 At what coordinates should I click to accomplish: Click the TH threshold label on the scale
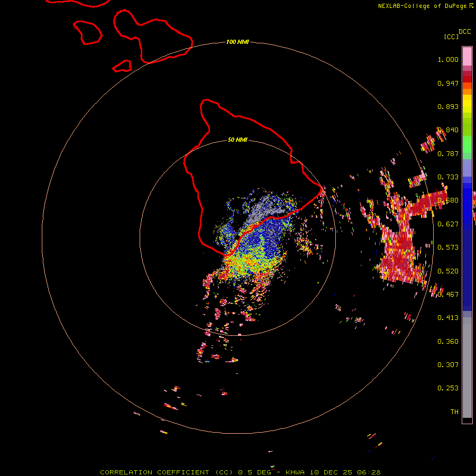point(454,412)
